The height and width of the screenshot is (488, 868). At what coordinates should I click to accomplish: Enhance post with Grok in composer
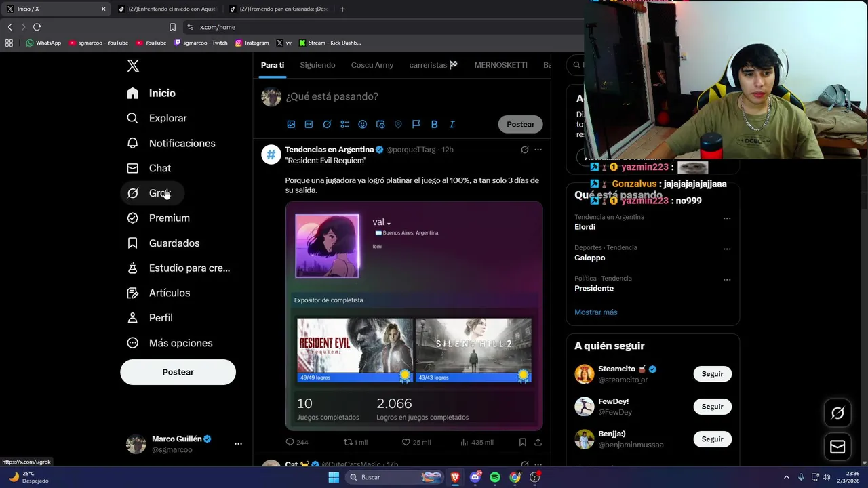(327, 124)
